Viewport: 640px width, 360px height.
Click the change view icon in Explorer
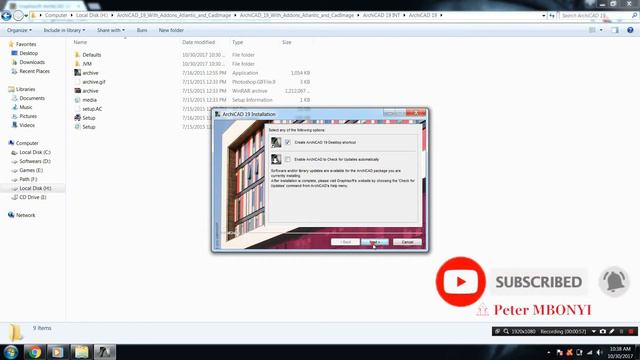coord(592,30)
